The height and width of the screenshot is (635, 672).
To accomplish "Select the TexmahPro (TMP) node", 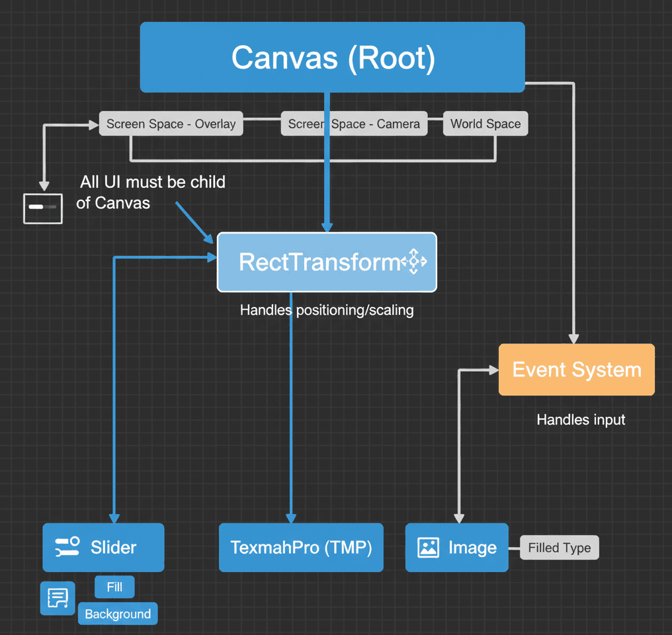I will [301, 548].
